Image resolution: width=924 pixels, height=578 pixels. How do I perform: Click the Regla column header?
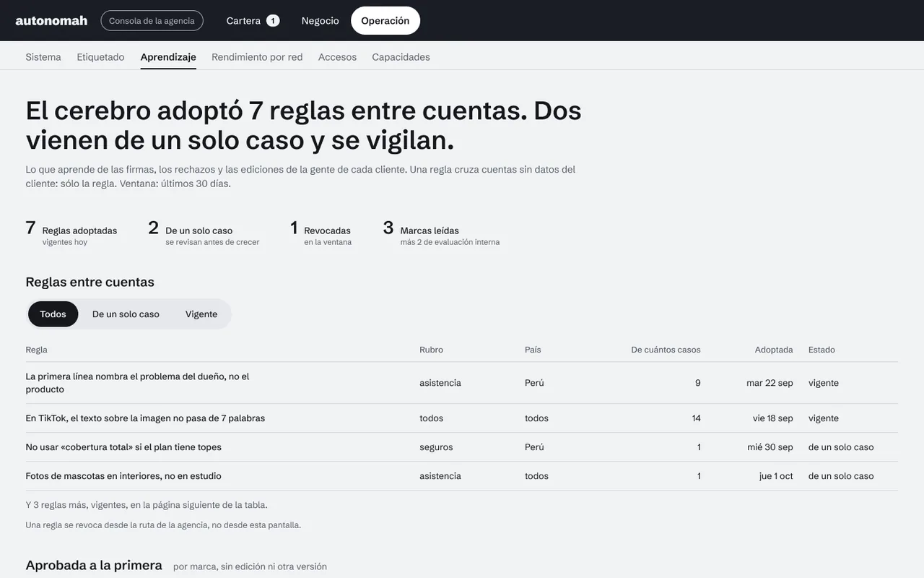(x=36, y=350)
